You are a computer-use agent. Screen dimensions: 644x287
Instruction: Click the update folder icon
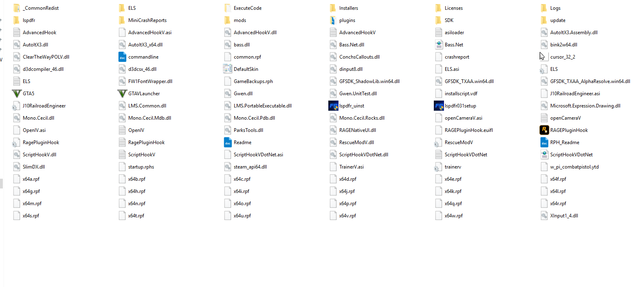click(544, 20)
